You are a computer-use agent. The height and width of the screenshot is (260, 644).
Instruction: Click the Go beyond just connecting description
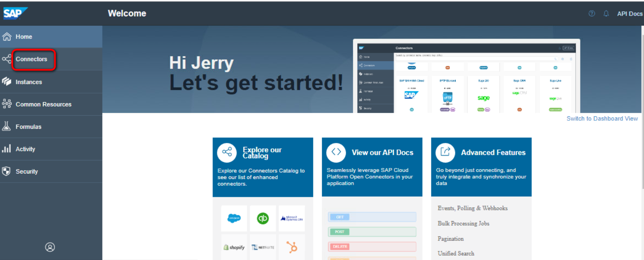(x=481, y=177)
